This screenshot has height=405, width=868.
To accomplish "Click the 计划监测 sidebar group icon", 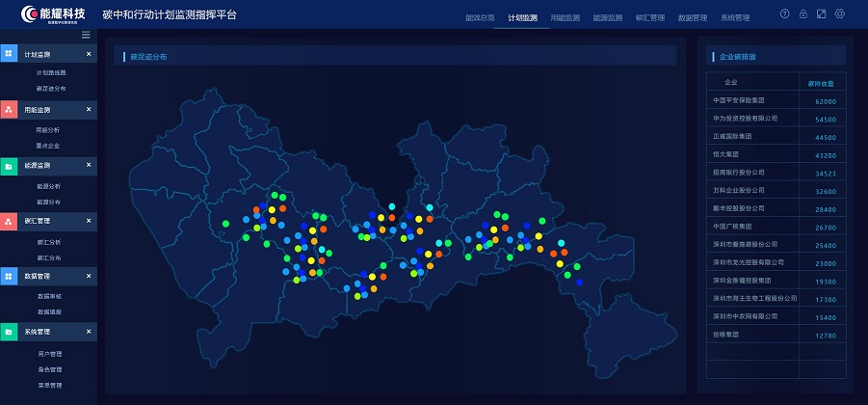I will point(9,55).
